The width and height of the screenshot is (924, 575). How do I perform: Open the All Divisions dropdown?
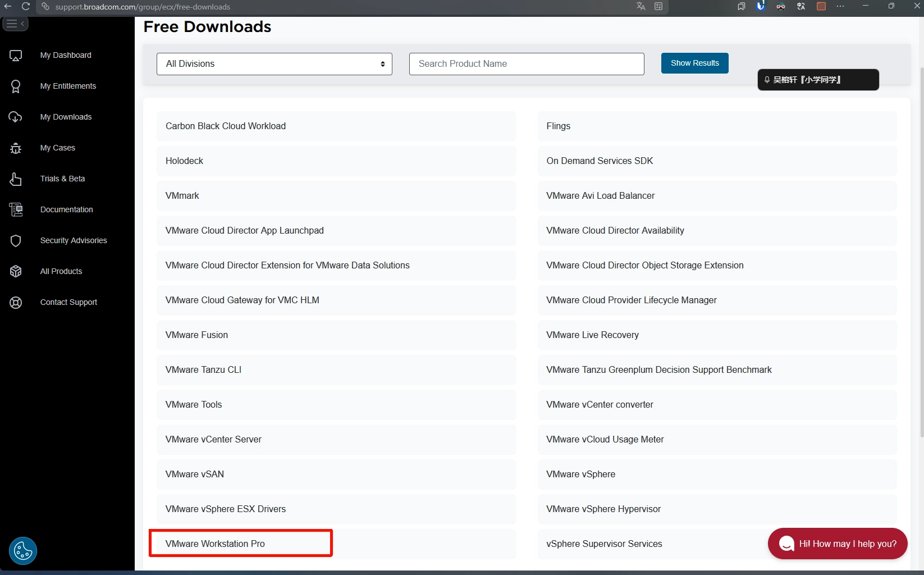pyautogui.click(x=274, y=64)
